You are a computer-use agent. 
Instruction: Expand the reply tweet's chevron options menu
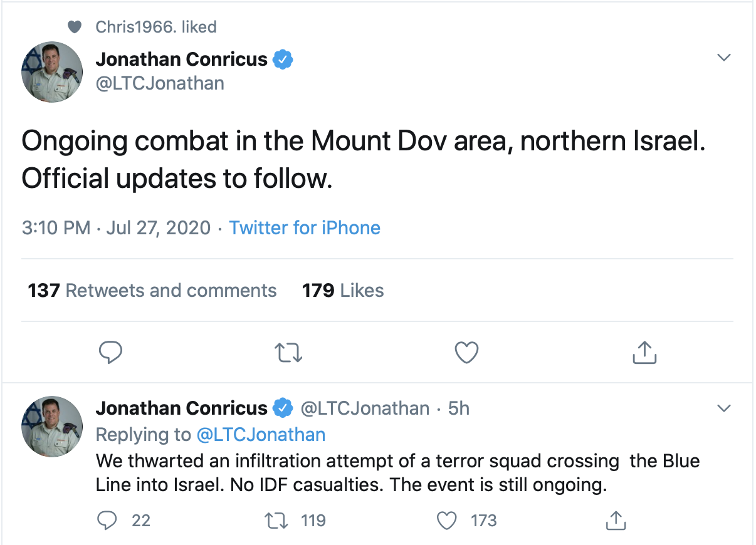coord(724,408)
